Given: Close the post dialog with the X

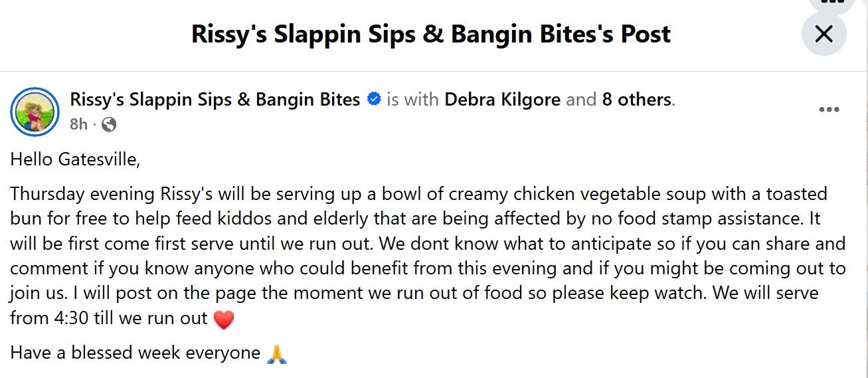Looking at the screenshot, I should pyautogui.click(x=824, y=34).
